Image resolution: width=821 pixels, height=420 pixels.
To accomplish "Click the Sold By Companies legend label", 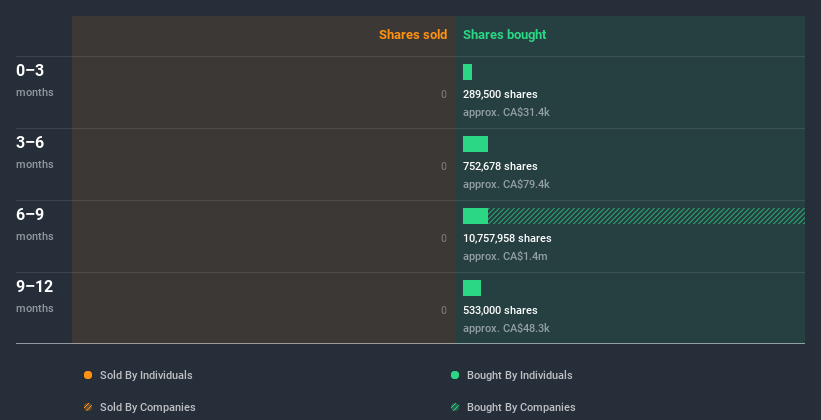I will 147,407.
